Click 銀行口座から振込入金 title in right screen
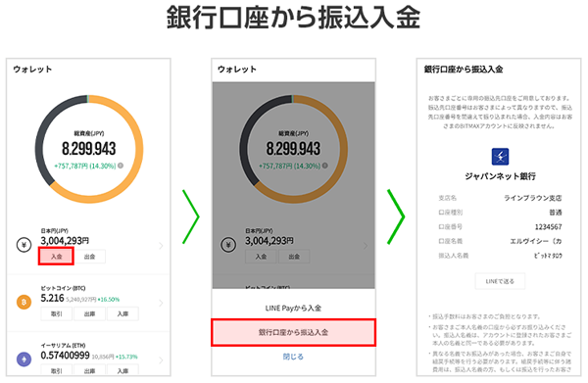Viewport: 588px width, 383px height. click(464, 70)
